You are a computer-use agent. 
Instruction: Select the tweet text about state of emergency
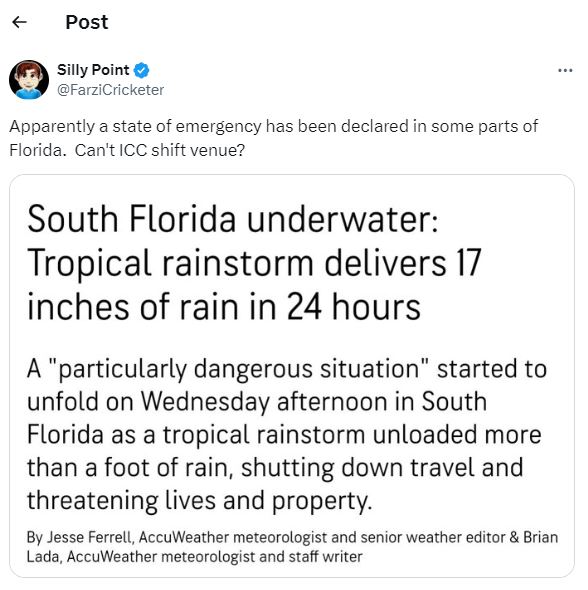tap(273, 138)
